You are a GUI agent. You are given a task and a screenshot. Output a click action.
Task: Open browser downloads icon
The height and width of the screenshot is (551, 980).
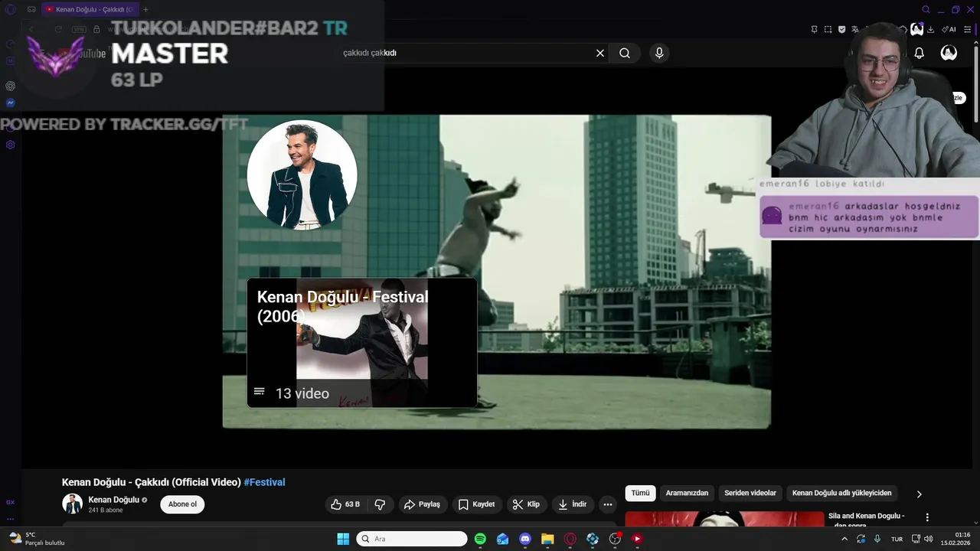coord(930,29)
